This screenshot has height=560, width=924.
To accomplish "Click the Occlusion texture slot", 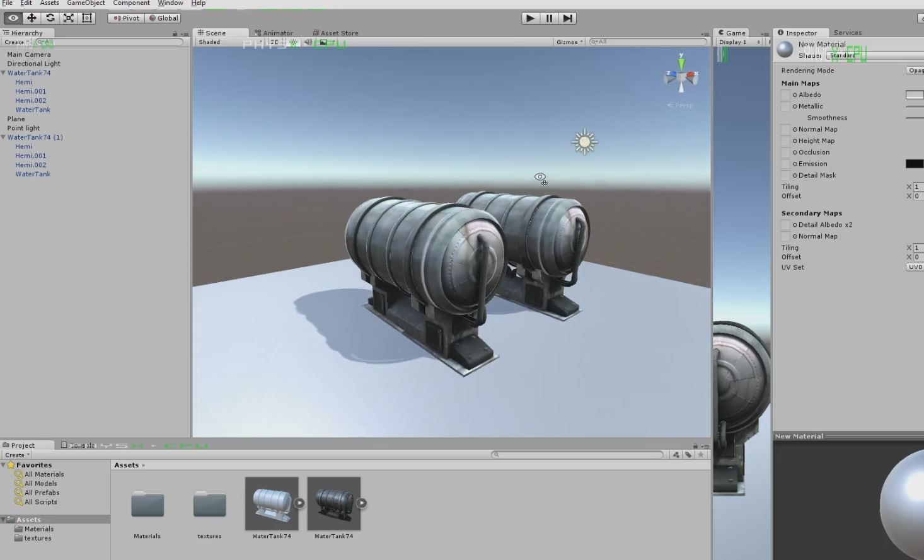I will point(785,152).
